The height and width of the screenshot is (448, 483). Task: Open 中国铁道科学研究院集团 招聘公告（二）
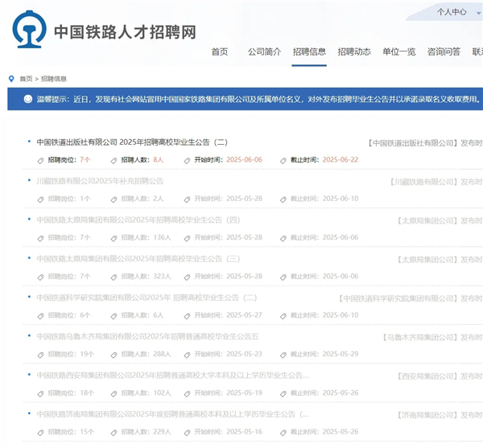pos(147,298)
